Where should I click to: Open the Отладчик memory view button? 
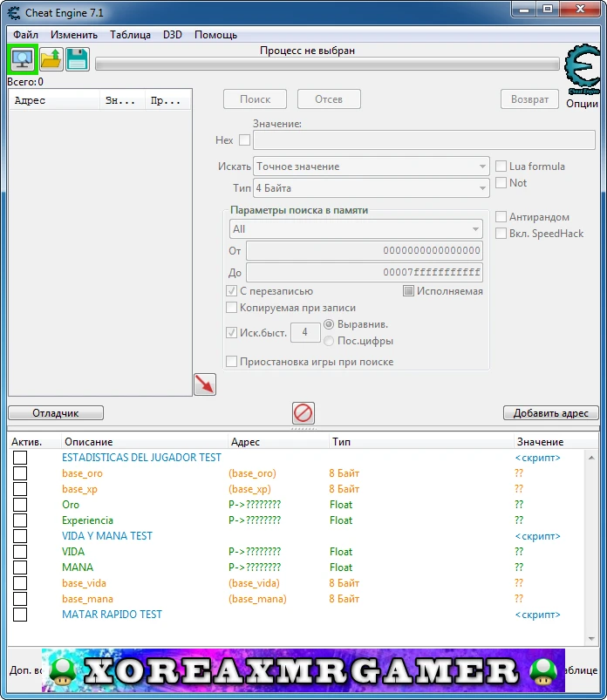56,413
